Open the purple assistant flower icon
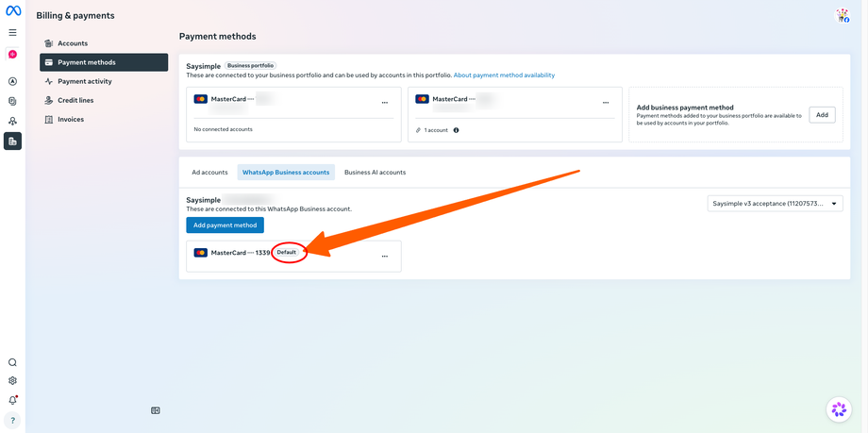 pos(839,409)
